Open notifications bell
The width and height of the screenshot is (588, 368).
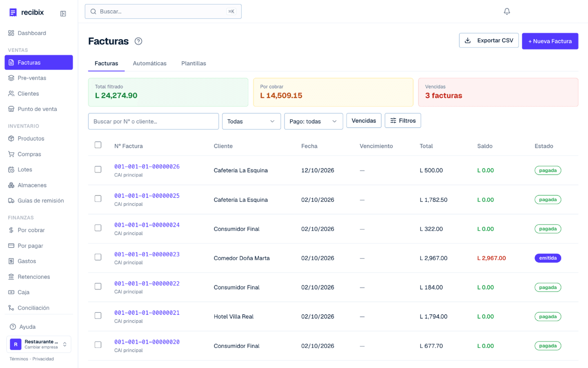tap(507, 11)
